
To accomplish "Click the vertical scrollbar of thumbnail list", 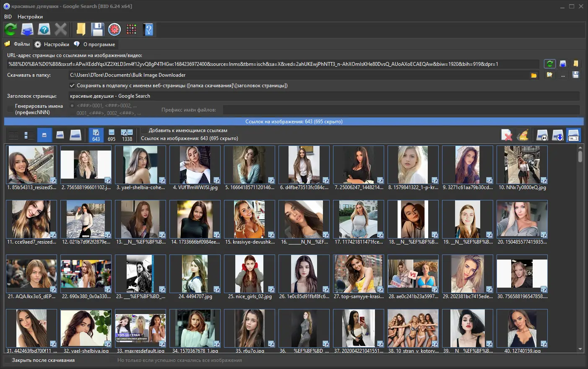I will 580,248.
